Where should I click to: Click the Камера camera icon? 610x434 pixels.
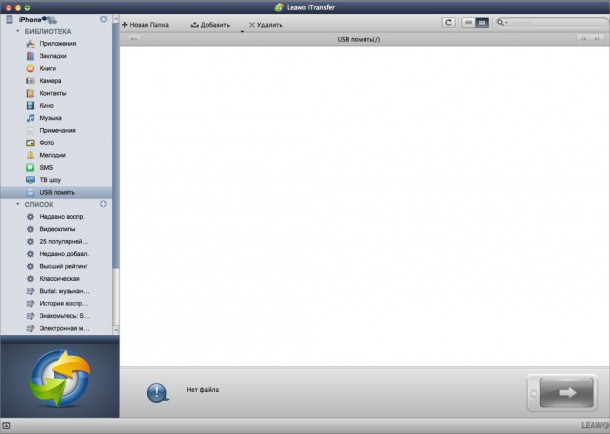(30, 81)
